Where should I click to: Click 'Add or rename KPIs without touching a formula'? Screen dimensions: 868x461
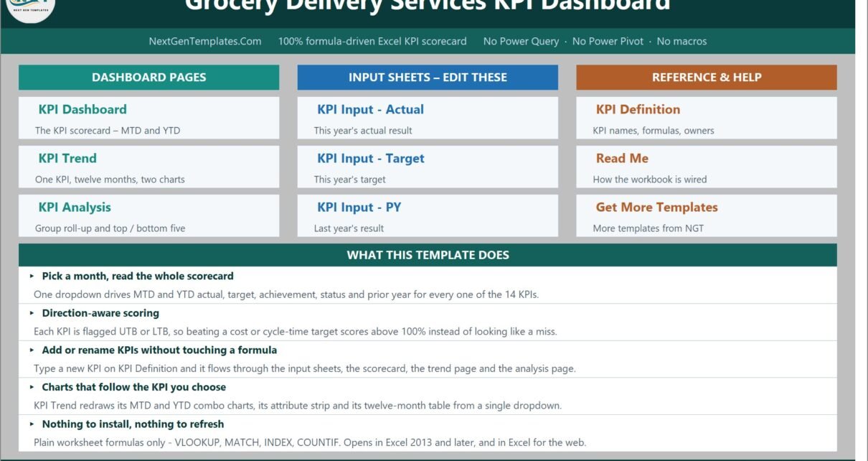(159, 350)
